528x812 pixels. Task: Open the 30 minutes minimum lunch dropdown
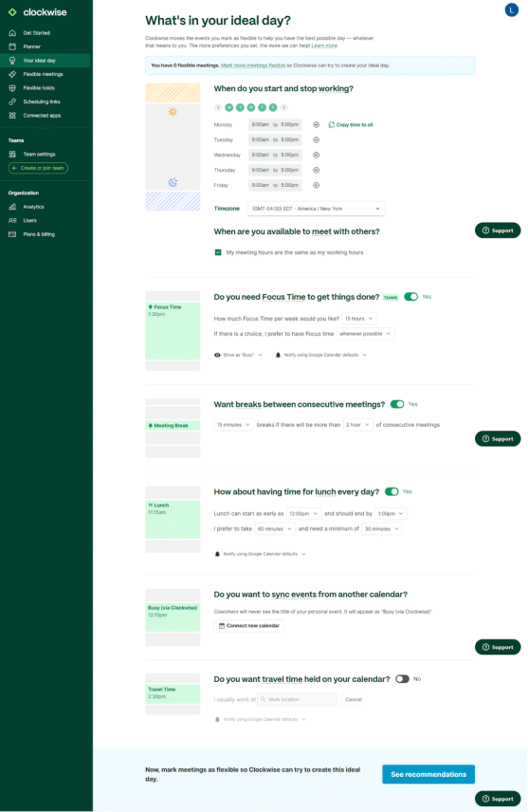pyautogui.click(x=383, y=528)
